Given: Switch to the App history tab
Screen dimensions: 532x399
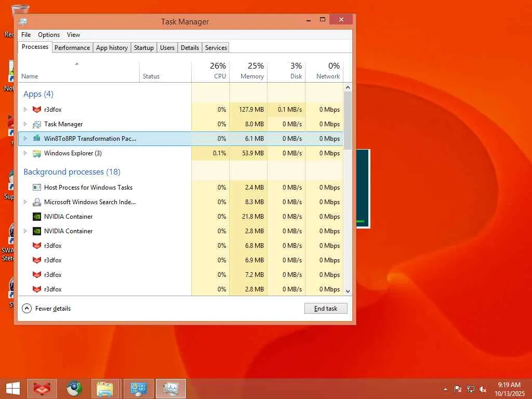Looking at the screenshot, I should coord(112,47).
